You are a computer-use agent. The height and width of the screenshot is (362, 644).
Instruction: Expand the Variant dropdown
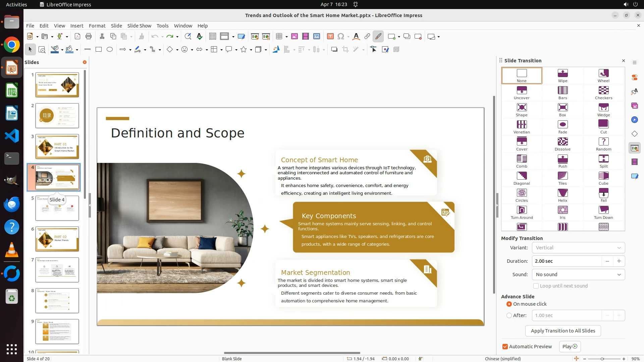pos(578,248)
